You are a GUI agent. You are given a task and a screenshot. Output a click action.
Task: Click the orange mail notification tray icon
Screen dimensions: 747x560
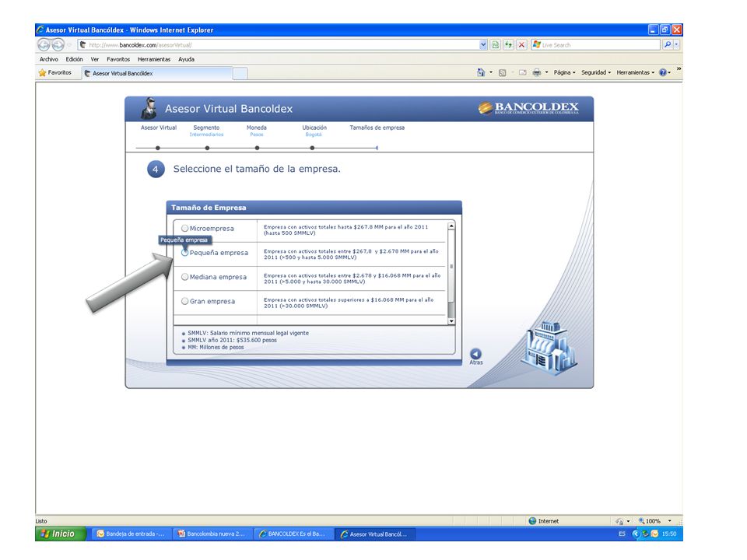coord(654,534)
